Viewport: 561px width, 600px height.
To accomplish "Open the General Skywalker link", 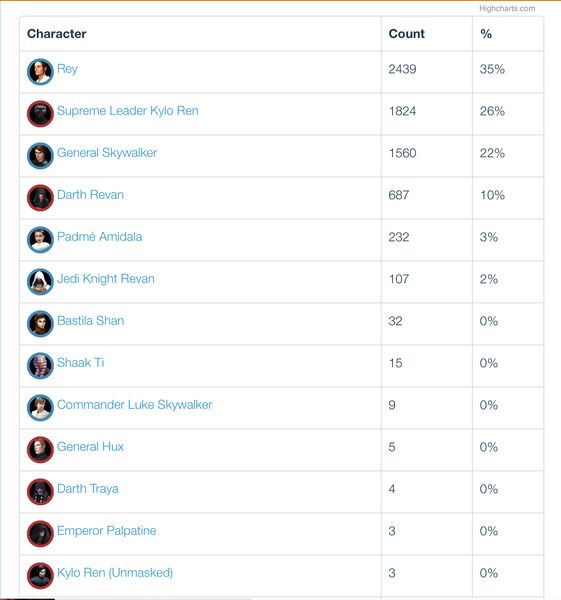I will coord(107,153).
